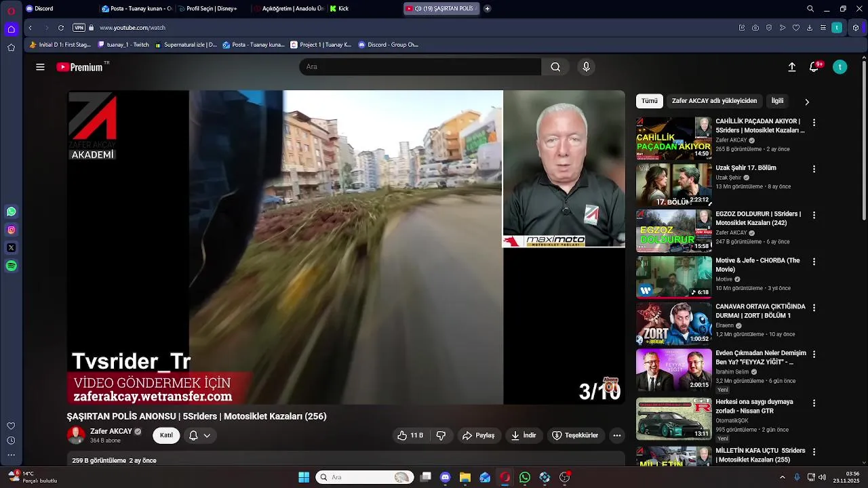The height and width of the screenshot is (488, 868).
Task: Open Zafer AKCAY channel avatar
Action: pyautogui.click(x=76, y=435)
